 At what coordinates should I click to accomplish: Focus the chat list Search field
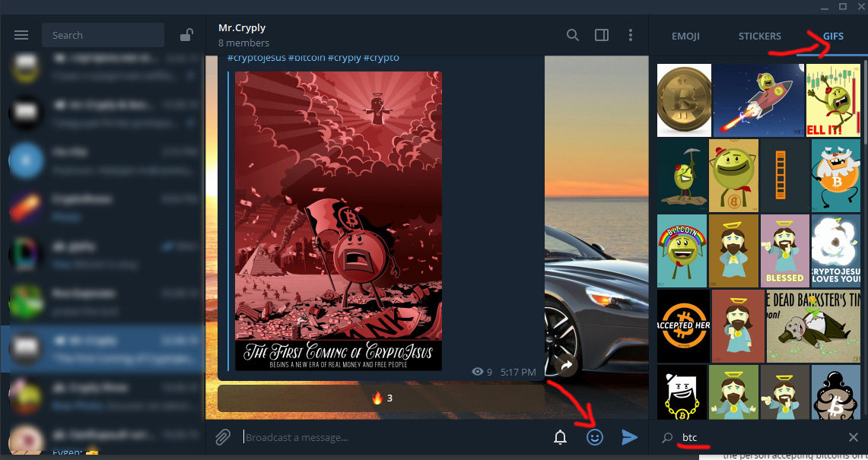103,36
